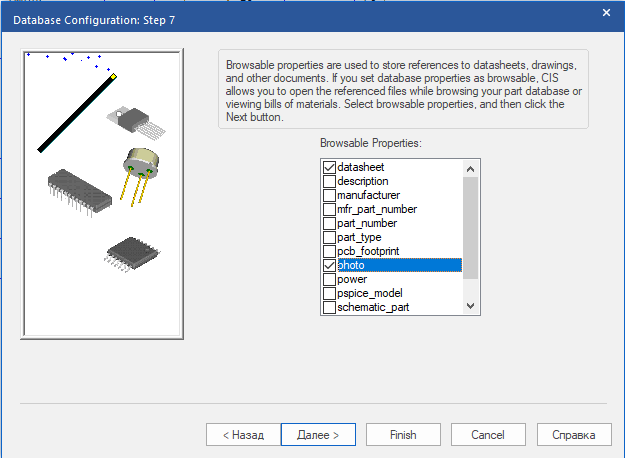Screen dimensions: 625x458
Task: Tick the pspice_model checkbox
Action: point(329,294)
